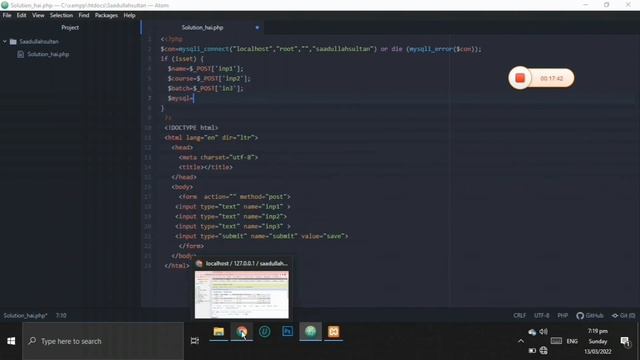Click the recording timer display
The width and height of the screenshot is (640, 360).
[x=551, y=78]
